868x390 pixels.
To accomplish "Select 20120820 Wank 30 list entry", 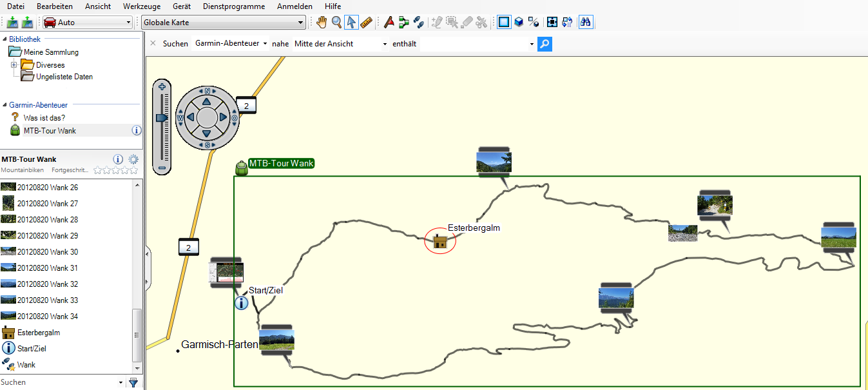I will click(x=47, y=252).
